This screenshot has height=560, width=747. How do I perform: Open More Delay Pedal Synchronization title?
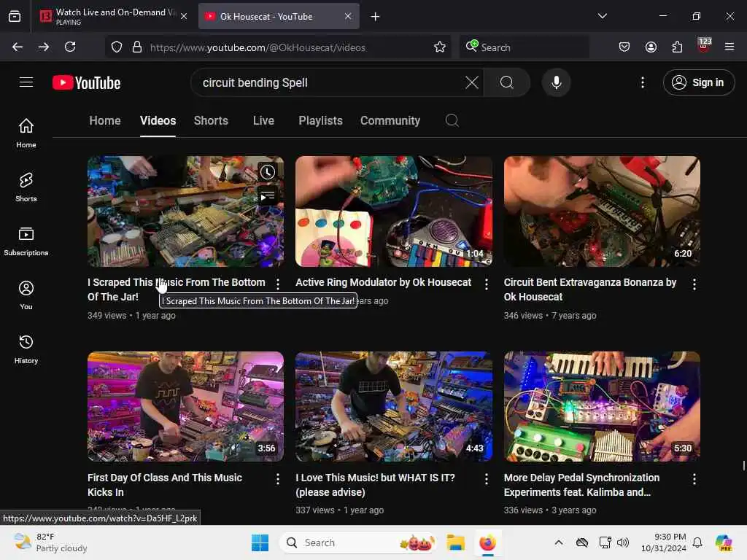click(x=581, y=485)
